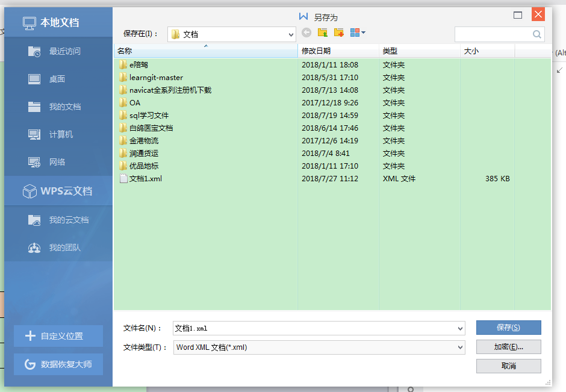The height and width of the screenshot is (392, 566).
Task: Select the sql学习文件 folder icon
Action: (x=123, y=116)
